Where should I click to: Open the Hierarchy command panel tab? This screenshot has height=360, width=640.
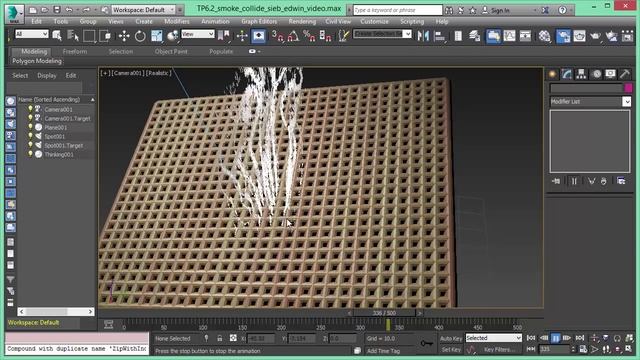click(x=581, y=74)
